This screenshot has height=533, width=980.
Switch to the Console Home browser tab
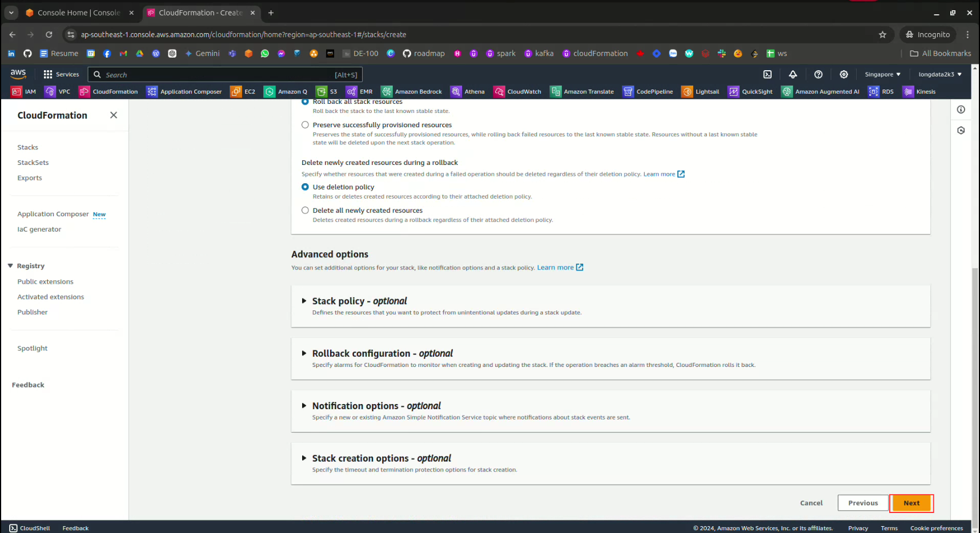pos(78,13)
